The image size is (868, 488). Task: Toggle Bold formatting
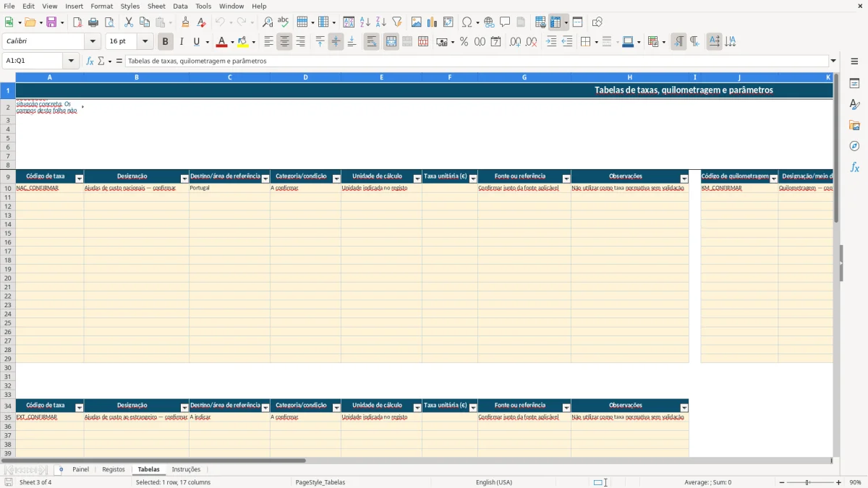(166, 42)
